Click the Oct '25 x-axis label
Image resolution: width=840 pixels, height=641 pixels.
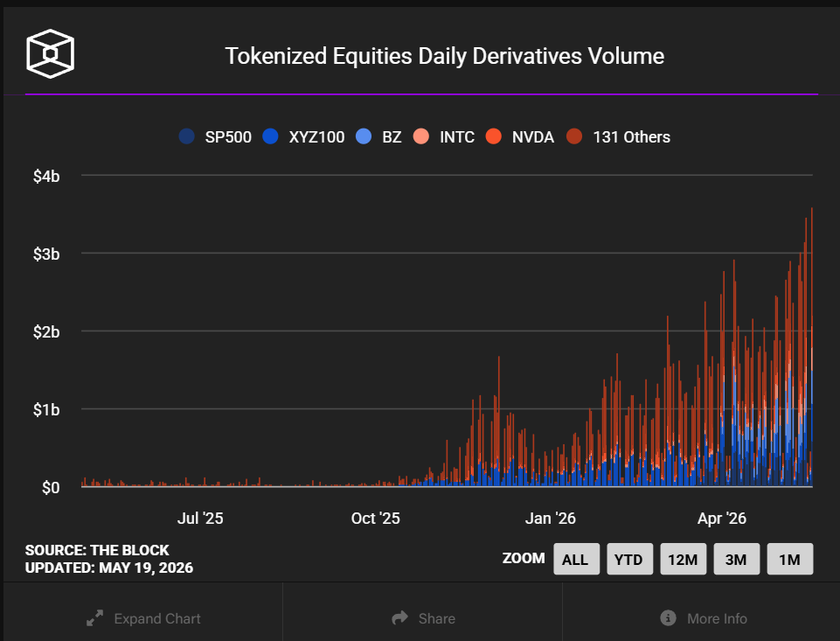[376, 519]
